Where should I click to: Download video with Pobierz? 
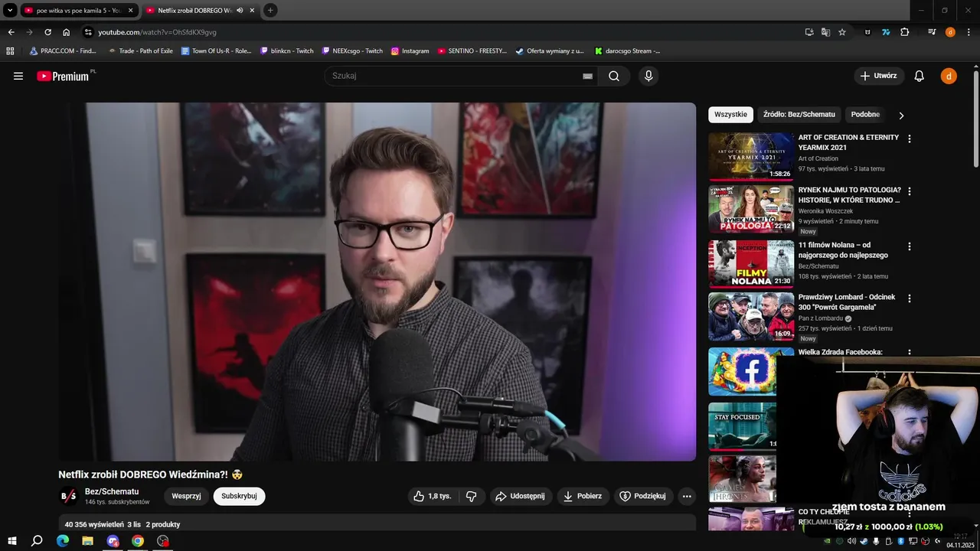583,496
